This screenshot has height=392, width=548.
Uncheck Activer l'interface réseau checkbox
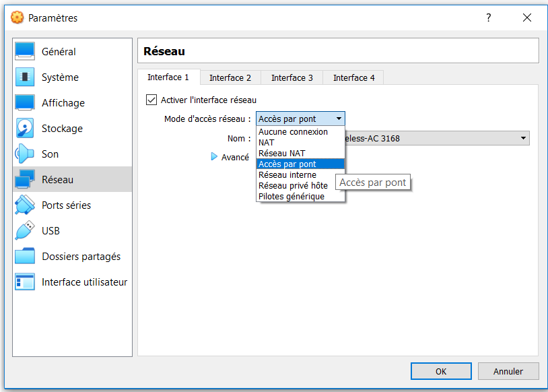pyautogui.click(x=151, y=100)
